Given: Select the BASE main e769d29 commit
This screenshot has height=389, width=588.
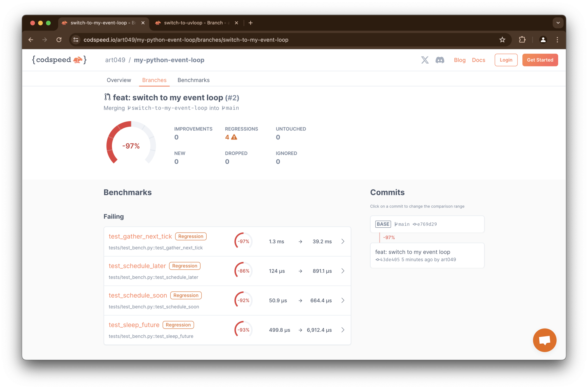Looking at the screenshot, I should click(427, 224).
